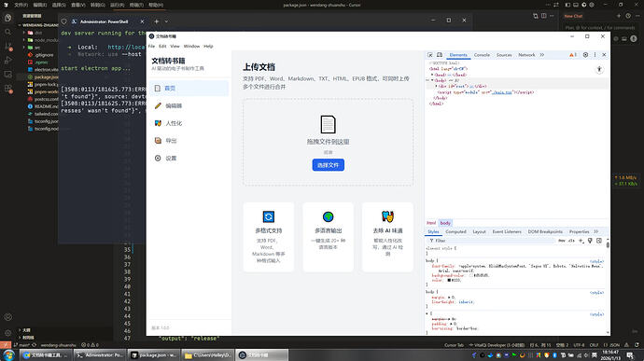Click the globe icon on the 多语言输出 card
This screenshot has width=644, height=361.
pos(329,216)
